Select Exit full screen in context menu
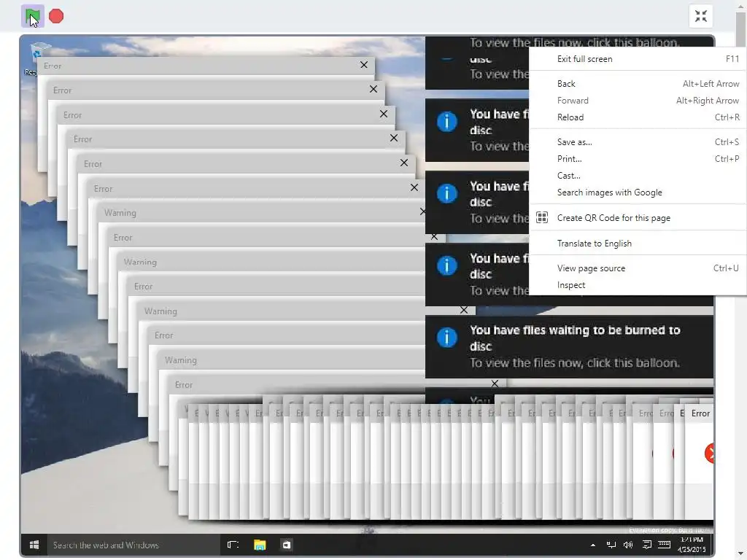The width and height of the screenshot is (747, 560). (638, 59)
